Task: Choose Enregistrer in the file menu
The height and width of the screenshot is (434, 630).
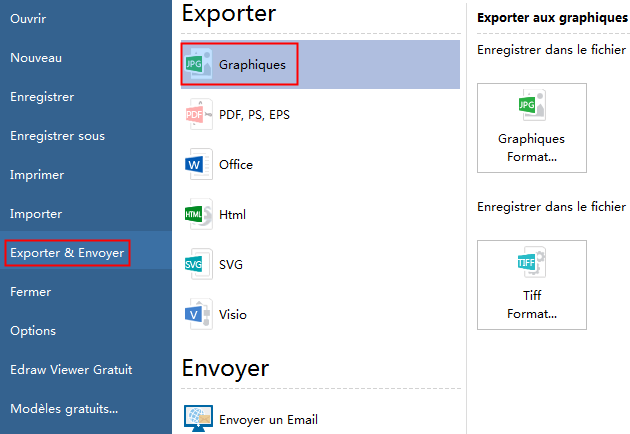Action: point(42,97)
